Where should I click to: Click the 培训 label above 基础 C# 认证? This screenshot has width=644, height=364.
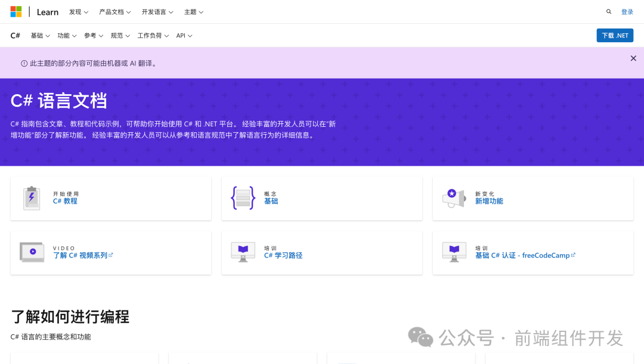(481, 248)
